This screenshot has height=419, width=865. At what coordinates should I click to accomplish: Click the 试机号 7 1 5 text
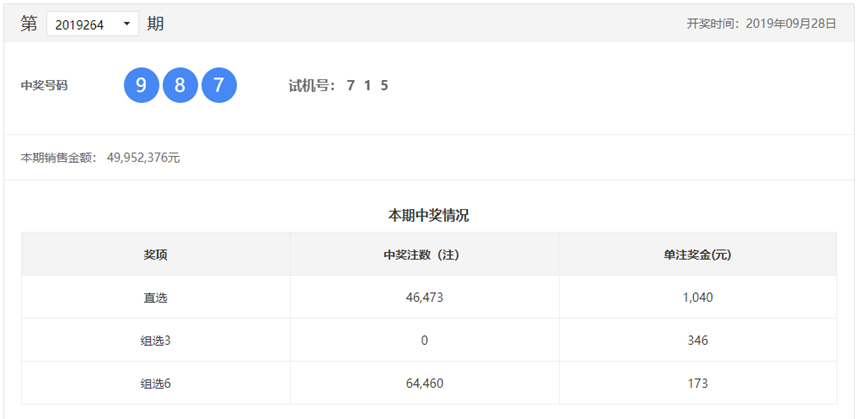[338, 86]
